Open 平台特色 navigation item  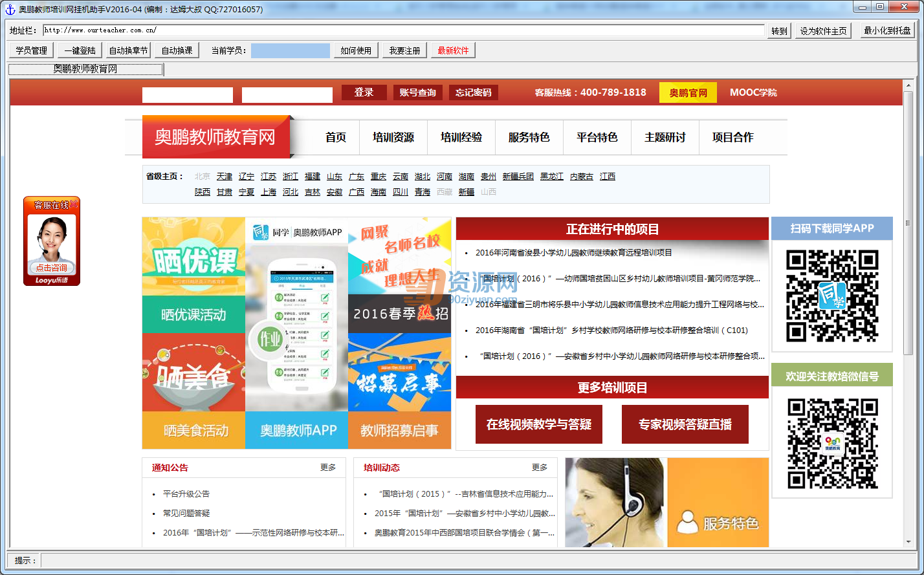click(x=597, y=137)
